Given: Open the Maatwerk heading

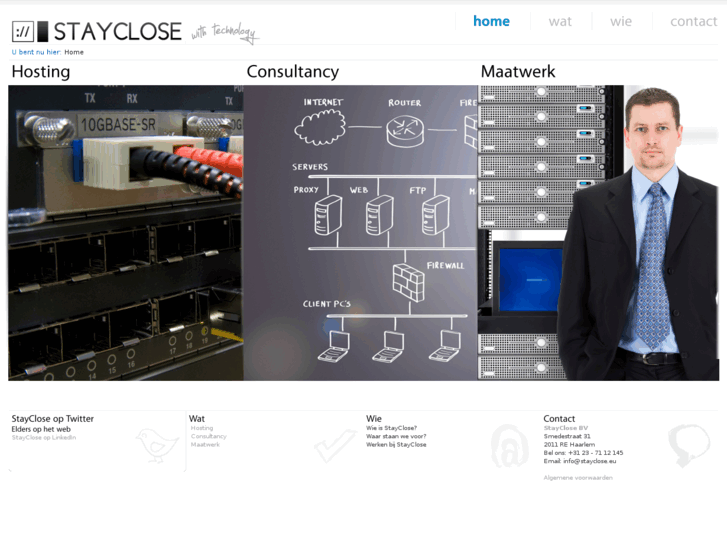Looking at the screenshot, I should point(518,71).
